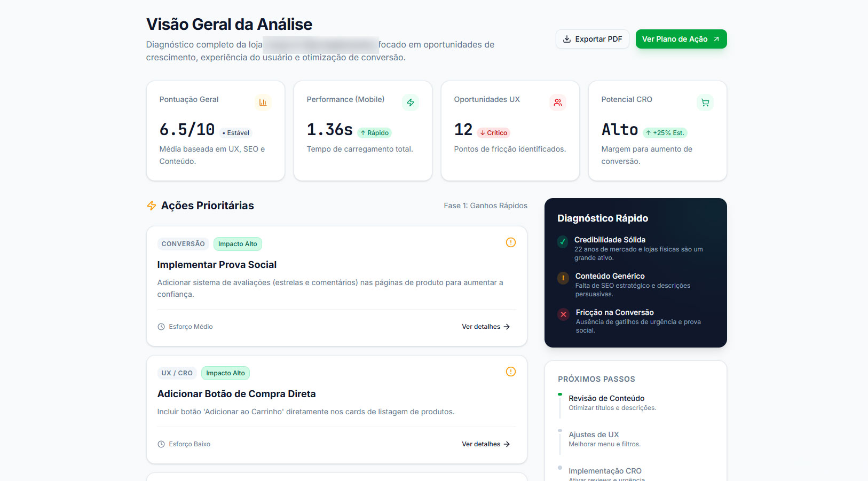The image size is (868, 481).
Task: Open Ver detalhes on Adicionar Botão de Compra Direta
Action: [x=485, y=444]
